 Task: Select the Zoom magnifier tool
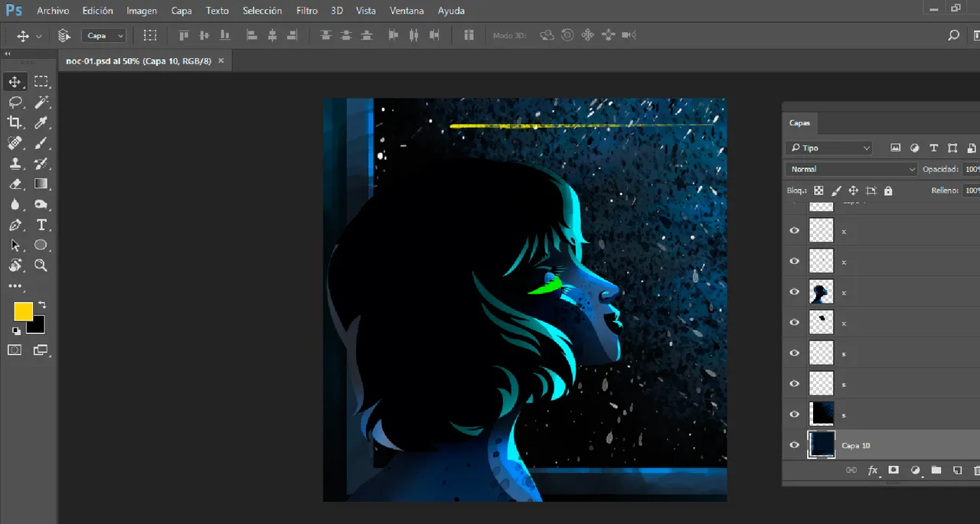(41, 265)
